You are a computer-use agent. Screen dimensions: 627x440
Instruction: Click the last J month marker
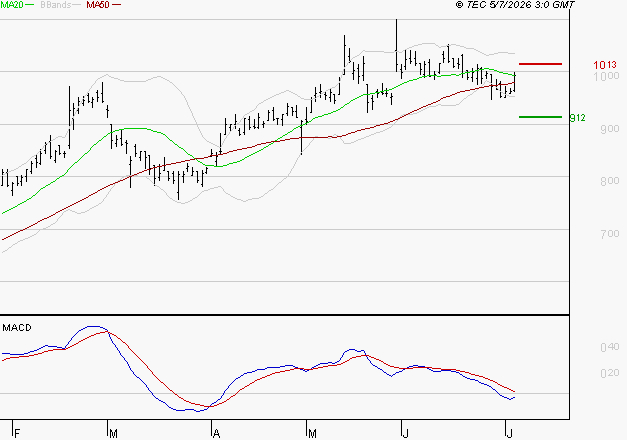tap(509, 433)
